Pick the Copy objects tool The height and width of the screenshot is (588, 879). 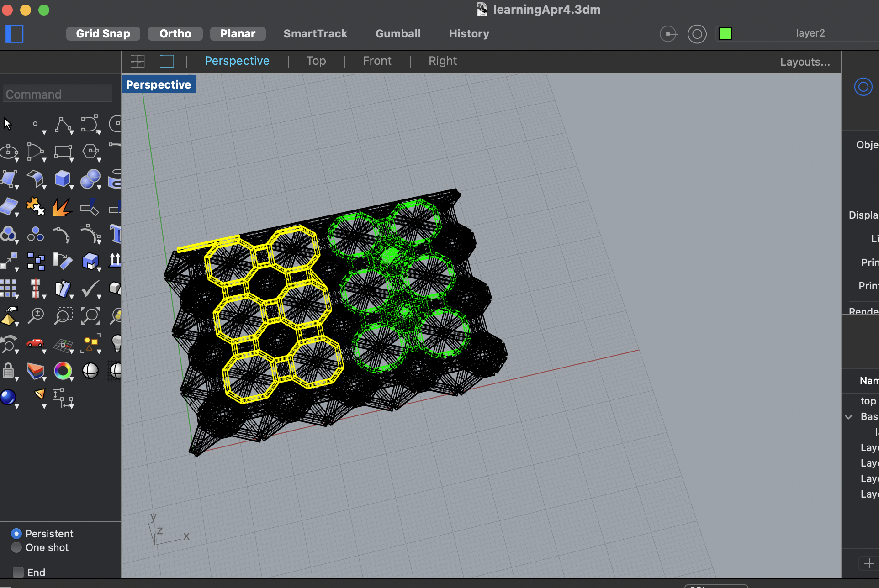pos(36,262)
